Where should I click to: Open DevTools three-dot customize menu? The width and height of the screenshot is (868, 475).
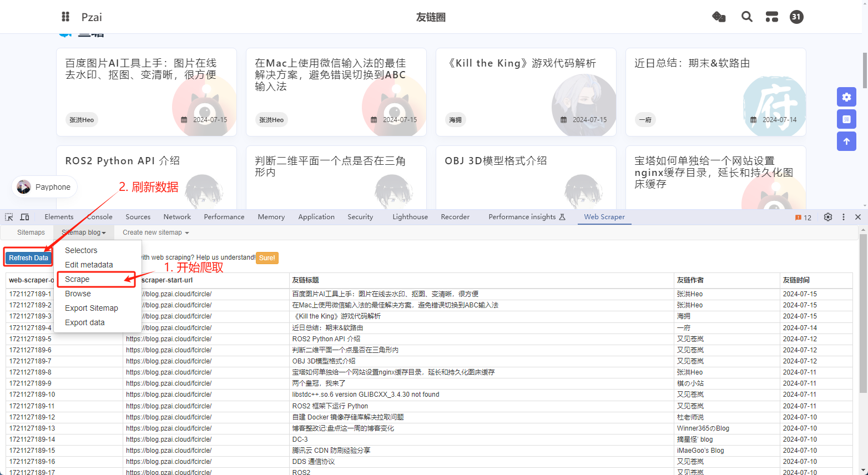tap(844, 217)
